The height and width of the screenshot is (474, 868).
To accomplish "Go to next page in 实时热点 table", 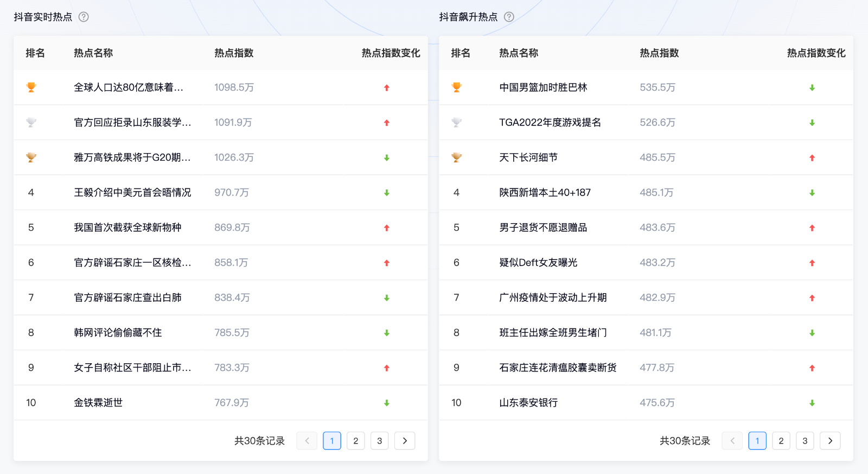I will tap(405, 441).
